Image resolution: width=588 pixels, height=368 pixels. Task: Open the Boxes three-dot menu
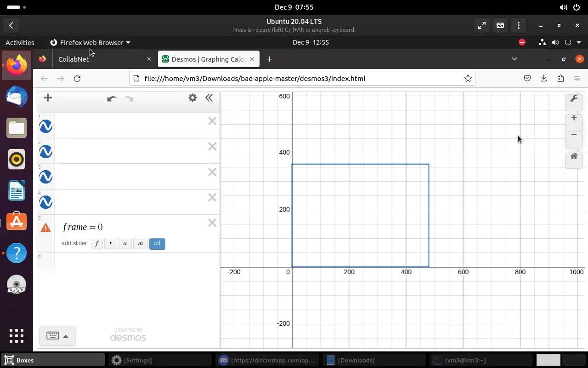click(x=519, y=26)
